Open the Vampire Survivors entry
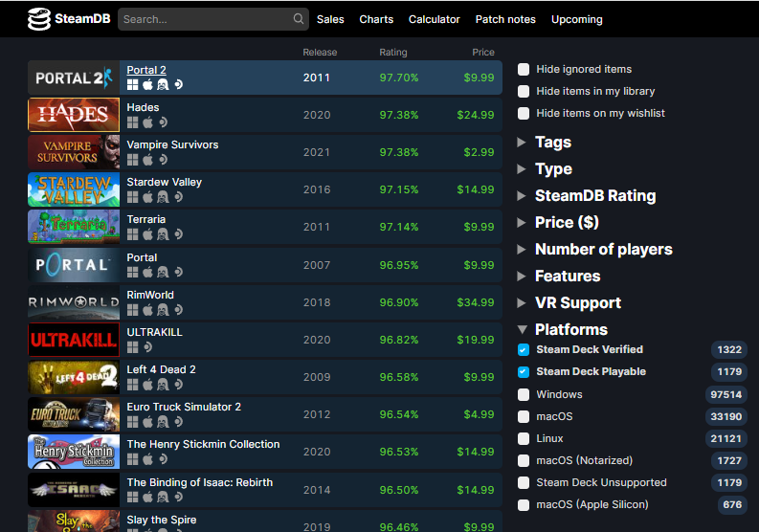 (x=172, y=144)
